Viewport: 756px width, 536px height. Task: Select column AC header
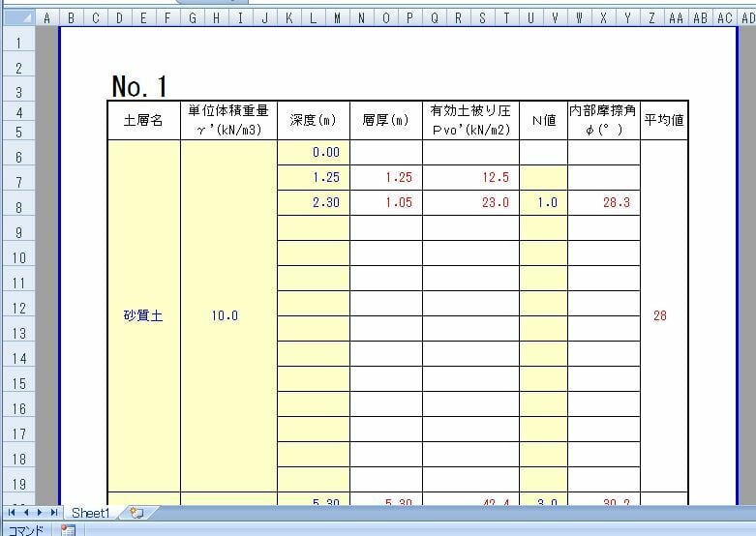[725, 18]
